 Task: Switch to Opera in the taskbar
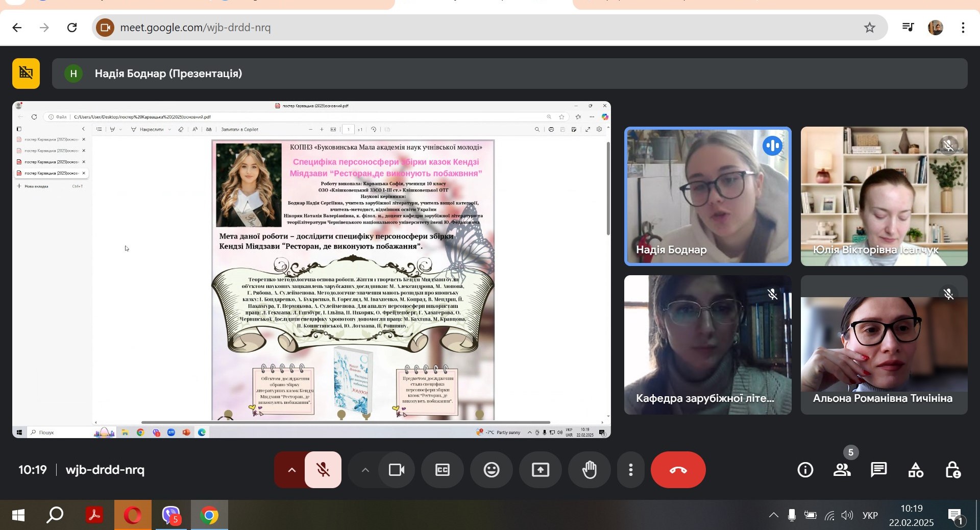click(133, 516)
